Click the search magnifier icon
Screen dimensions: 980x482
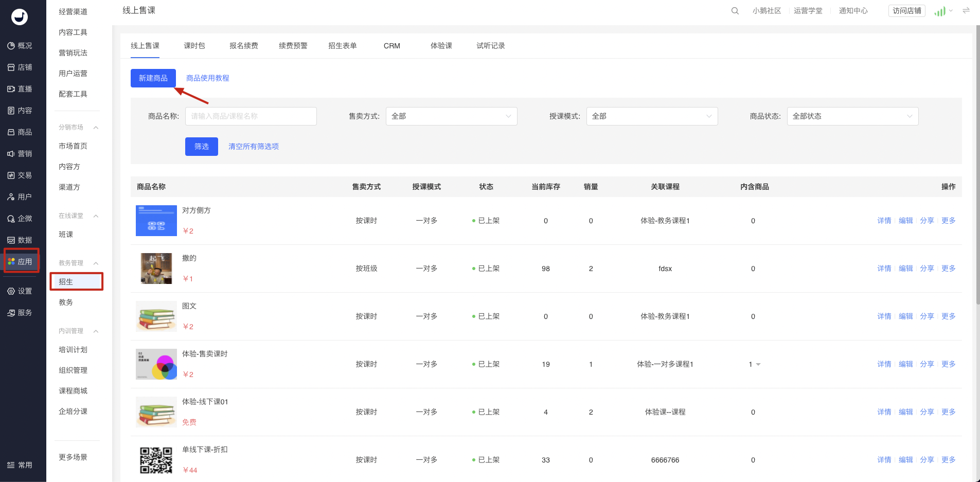pyautogui.click(x=735, y=11)
